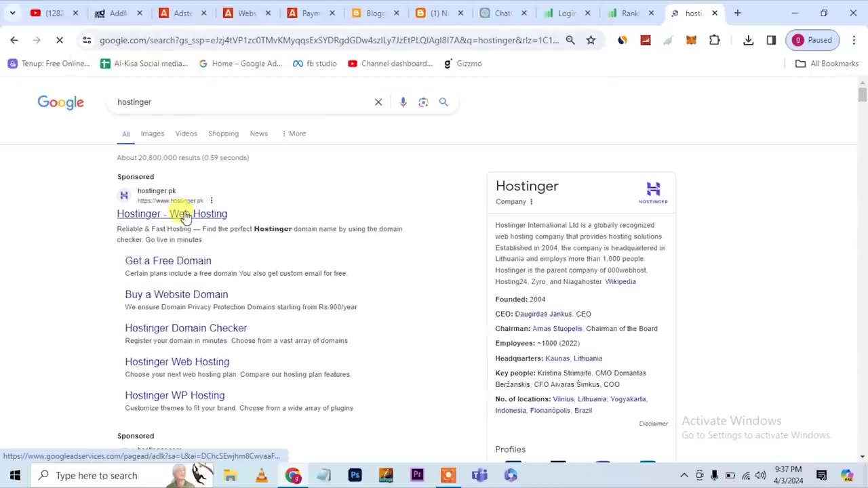
Task: Open the Wikipedia link in knowledge panel
Action: point(620,282)
